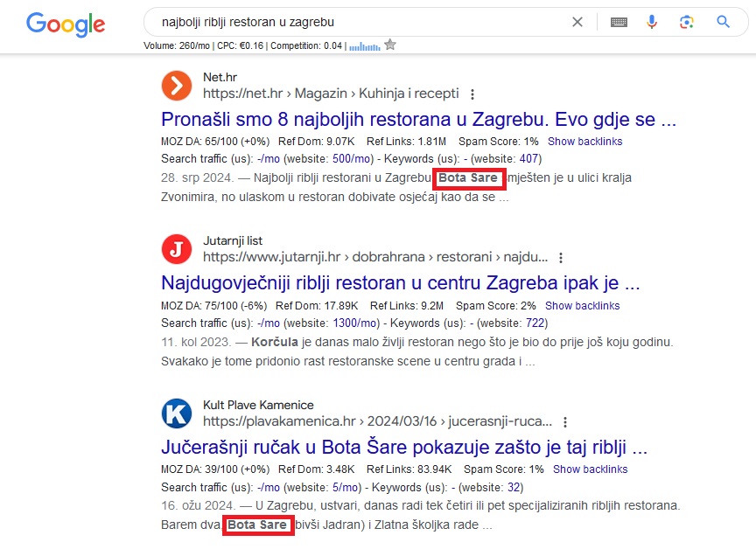756x556 pixels.
Task: Click the Google logo
Action: pyautogui.click(x=66, y=24)
